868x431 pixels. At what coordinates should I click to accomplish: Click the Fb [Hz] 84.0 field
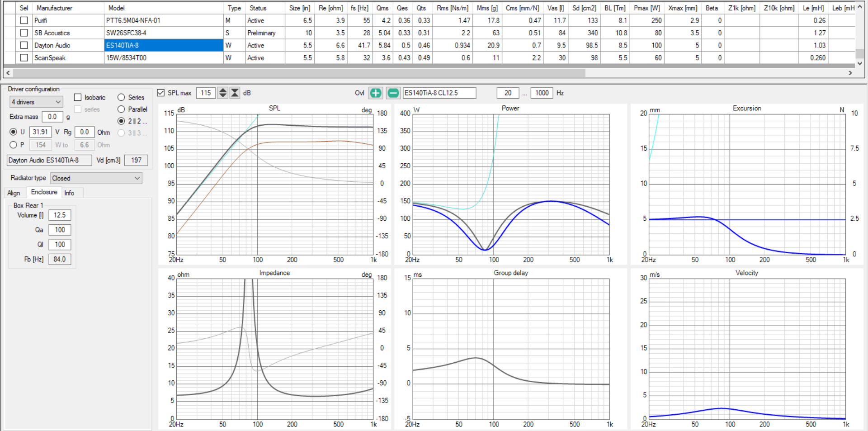[60, 259]
